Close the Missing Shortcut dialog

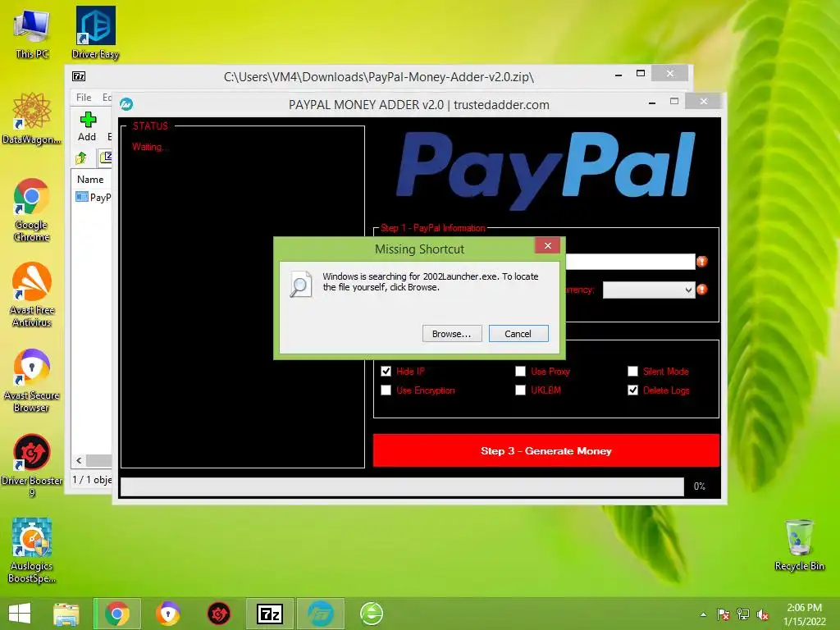[x=547, y=245]
